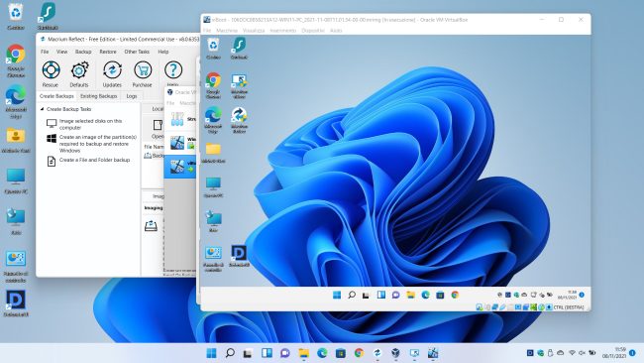Screen dimensions: 644x363
Task: Open Chrome on VM taskbar
Action: point(455,296)
